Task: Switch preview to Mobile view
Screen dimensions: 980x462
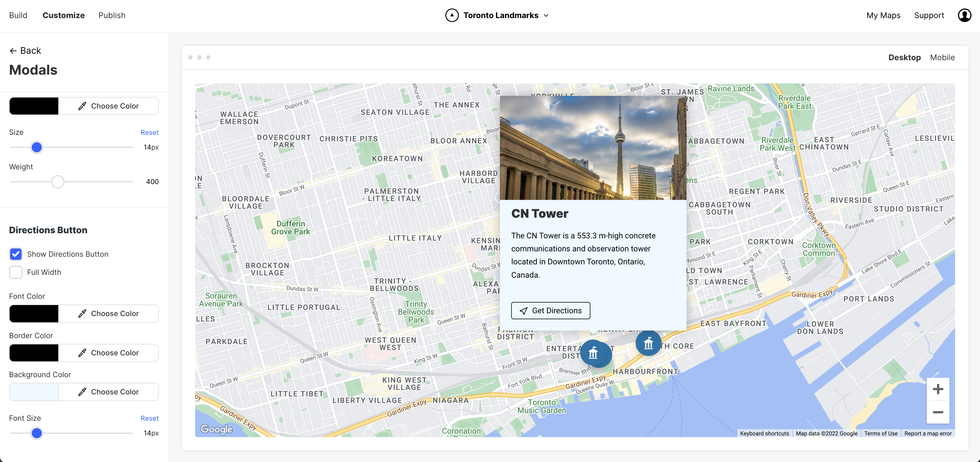Action: coord(942,57)
